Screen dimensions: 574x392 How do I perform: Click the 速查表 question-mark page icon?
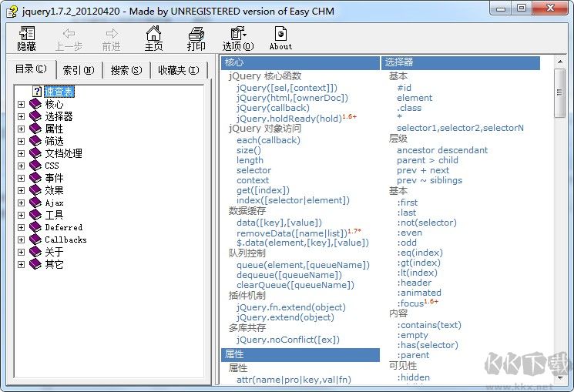pyautogui.click(x=37, y=91)
